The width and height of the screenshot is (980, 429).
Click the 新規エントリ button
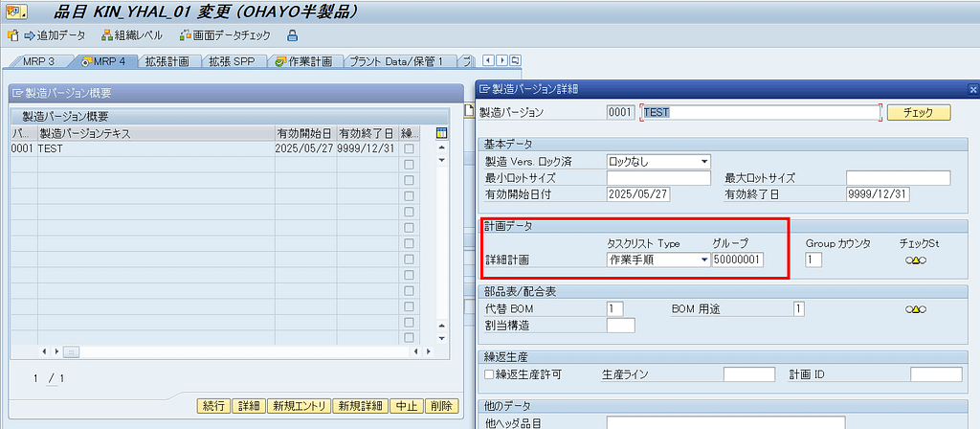click(299, 406)
